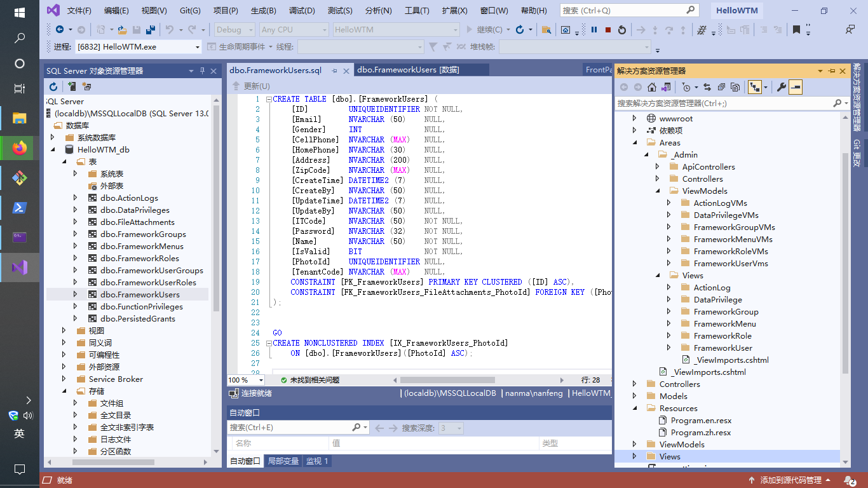Viewport: 868px width, 488px height.
Task: Click the 继续(C) continue button
Action: [485, 30]
